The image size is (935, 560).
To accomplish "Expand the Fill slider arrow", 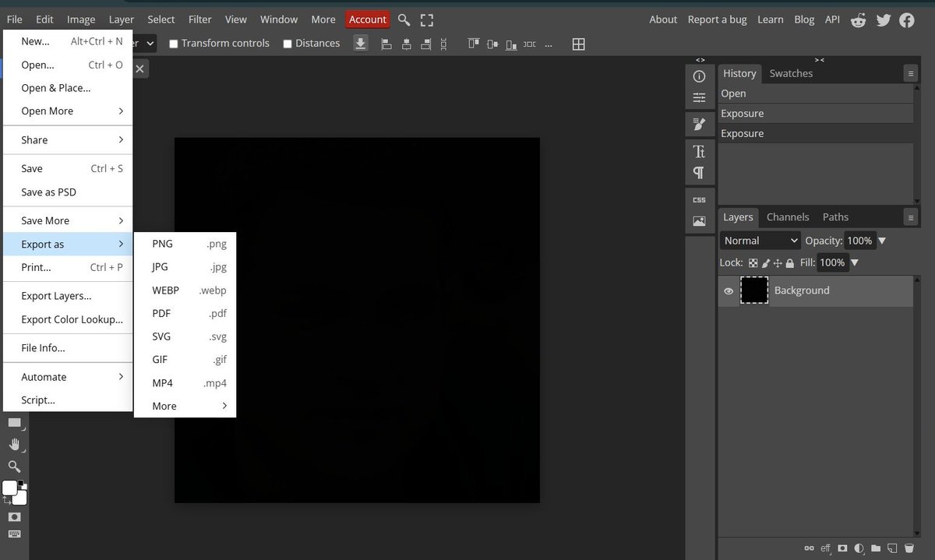I will click(855, 263).
